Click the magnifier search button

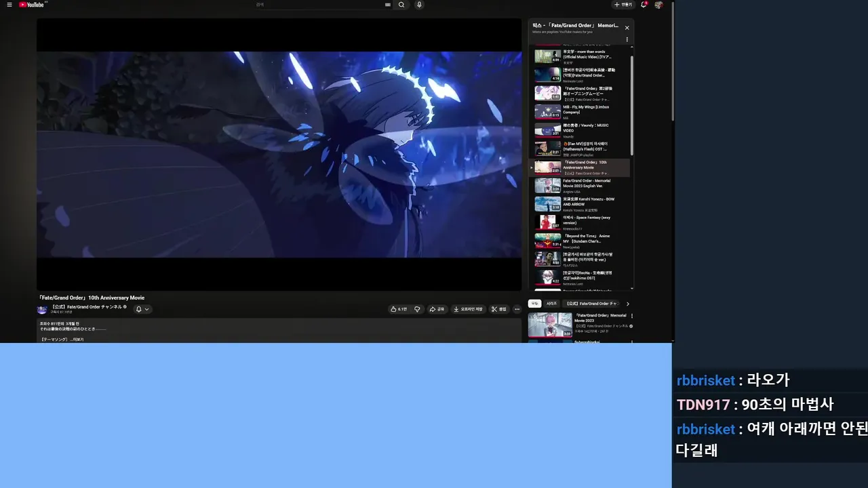(401, 5)
